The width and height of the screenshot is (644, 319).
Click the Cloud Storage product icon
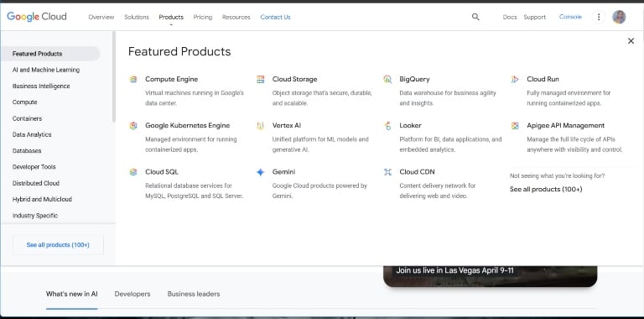(261, 80)
